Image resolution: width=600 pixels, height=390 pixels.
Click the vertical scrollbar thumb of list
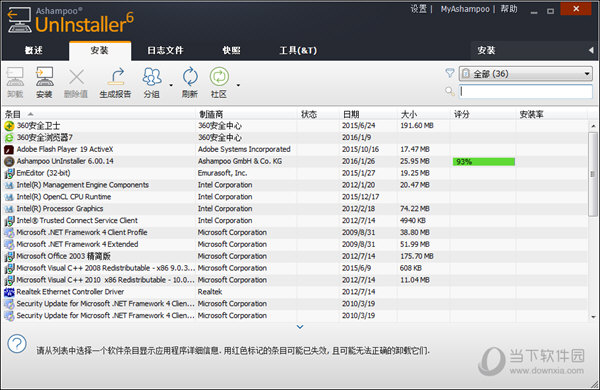coord(593,174)
